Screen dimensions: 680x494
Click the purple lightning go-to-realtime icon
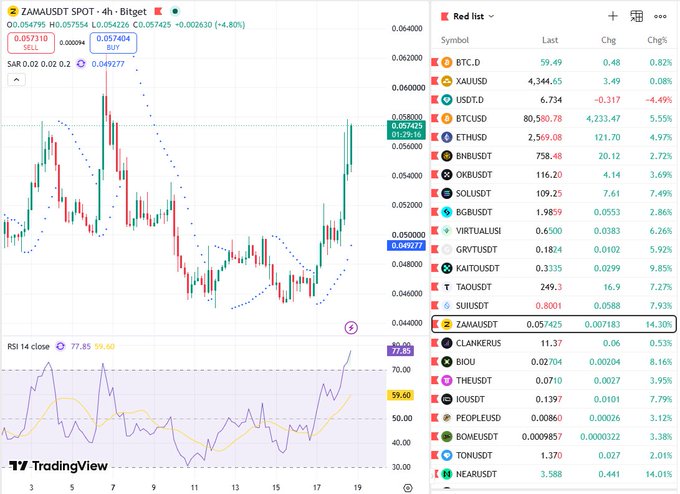pyautogui.click(x=351, y=327)
